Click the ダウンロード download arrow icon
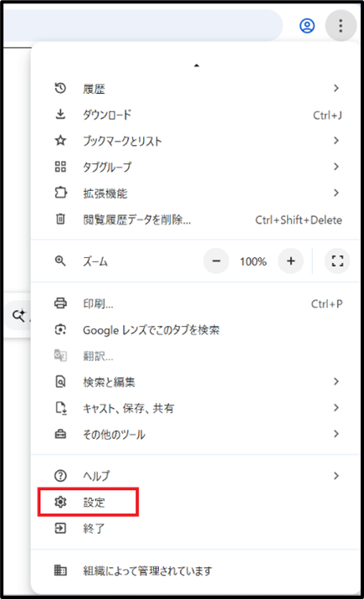This screenshot has width=364, height=599. (x=60, y=114)
